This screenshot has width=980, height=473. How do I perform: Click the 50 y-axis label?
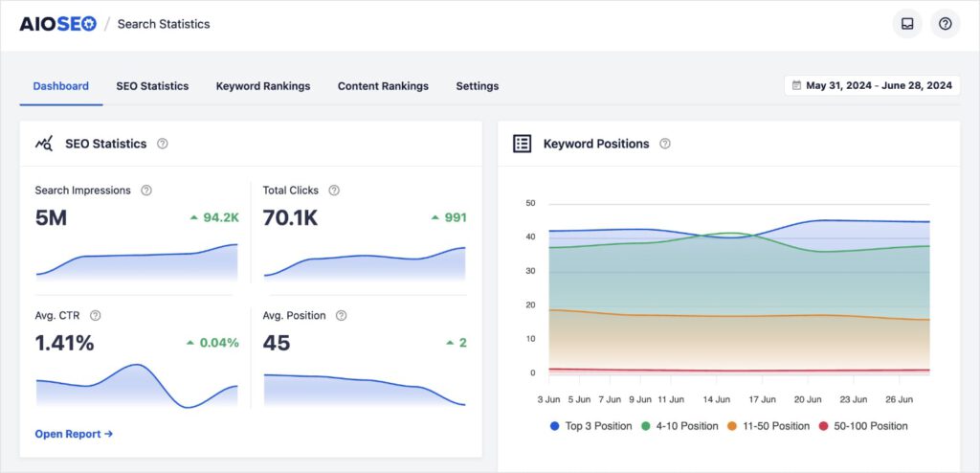[x=530, y=203]
